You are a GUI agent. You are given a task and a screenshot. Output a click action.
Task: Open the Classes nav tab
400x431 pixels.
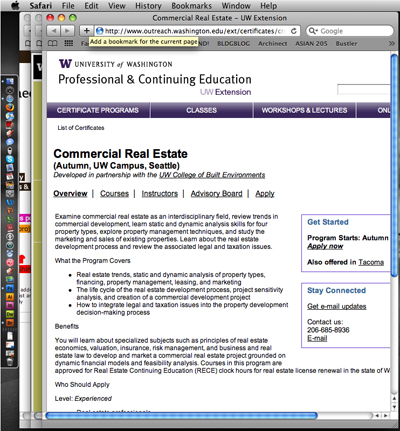(202, 110)
